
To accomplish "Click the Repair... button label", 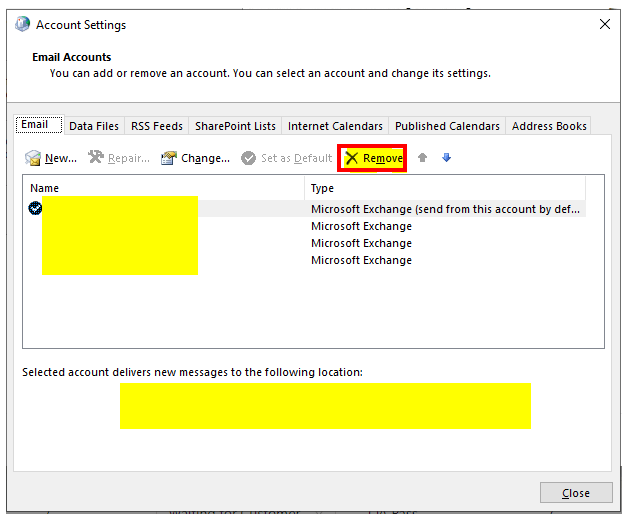I will [129, 158].
